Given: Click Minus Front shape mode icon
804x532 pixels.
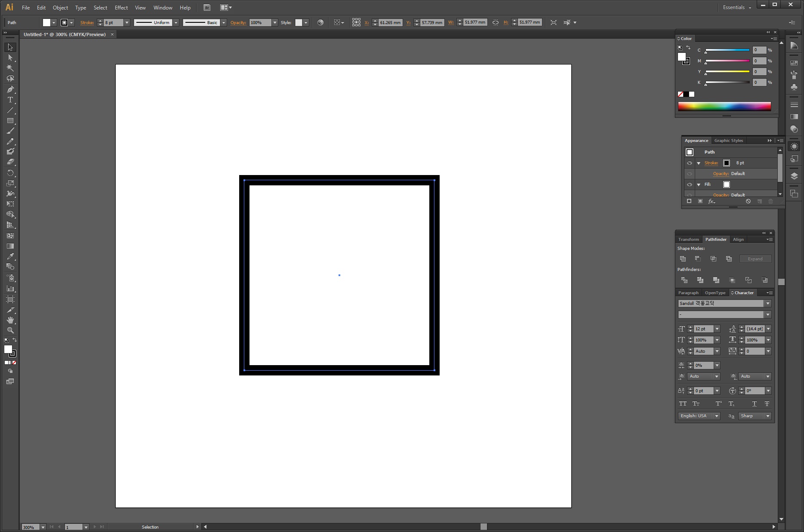Looking at the screenshot, I should tap(698, 258).
